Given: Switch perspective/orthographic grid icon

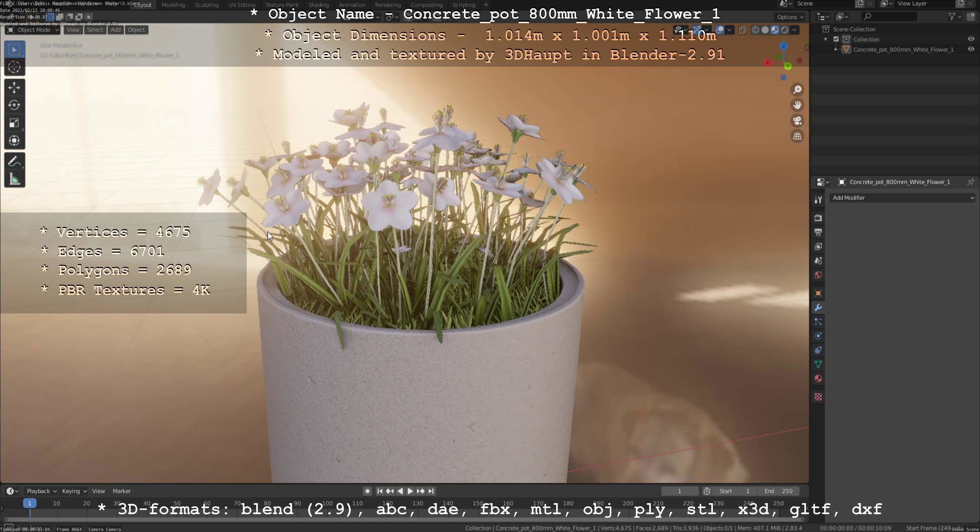Looking at the screenshot, I should (797, 136).
